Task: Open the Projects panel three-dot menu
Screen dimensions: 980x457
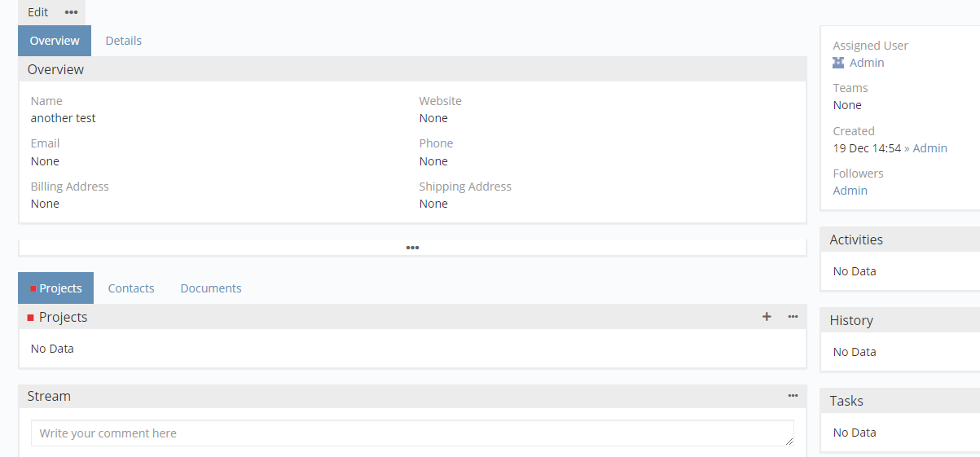Action: [x=793, y=317]
